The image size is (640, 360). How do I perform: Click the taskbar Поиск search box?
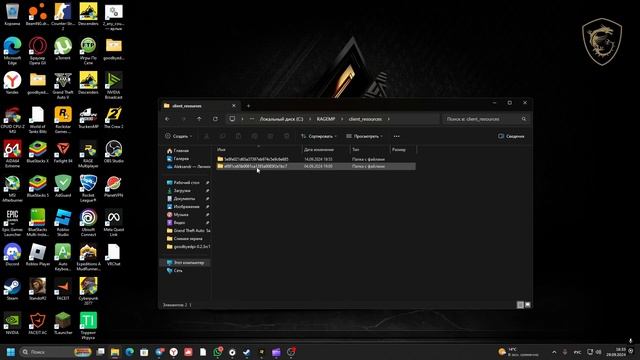[x=56, y=352]
